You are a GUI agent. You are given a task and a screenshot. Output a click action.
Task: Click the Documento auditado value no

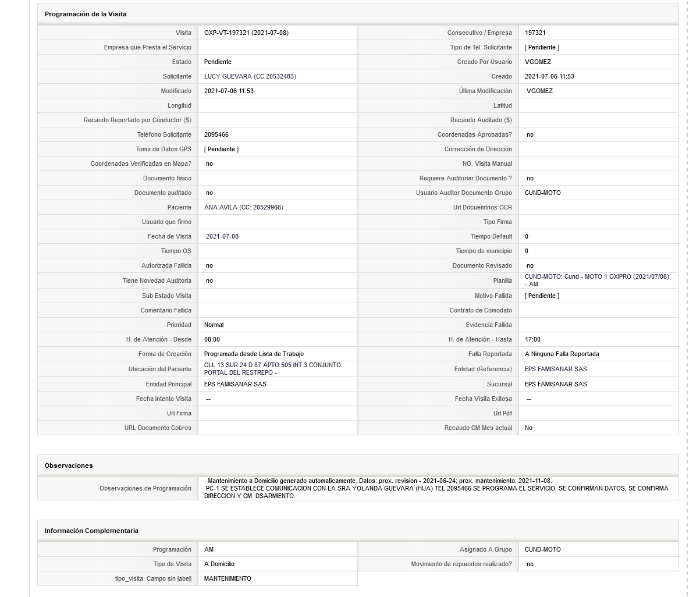[209, 193]
